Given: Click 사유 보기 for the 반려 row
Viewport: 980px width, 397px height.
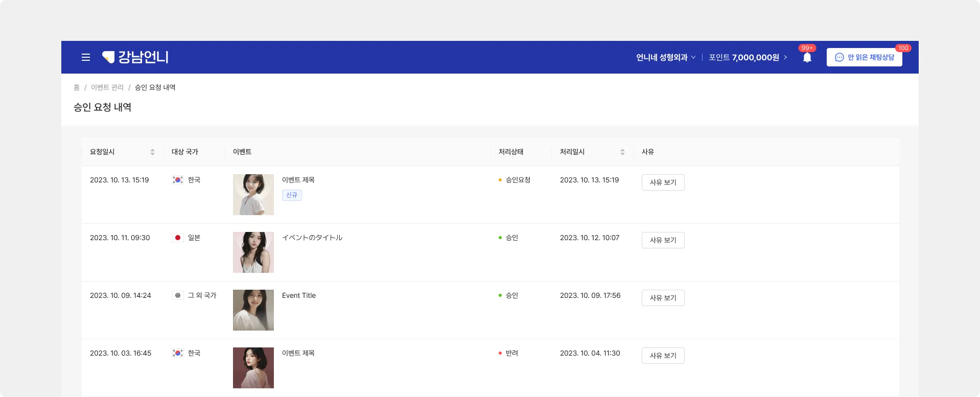Looking at the screenshot, I should pyautogui.click(x=663, y=356).
